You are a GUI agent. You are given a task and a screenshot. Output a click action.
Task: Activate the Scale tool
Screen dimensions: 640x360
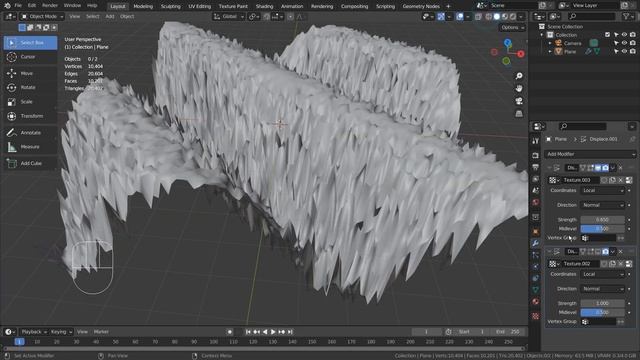click(x=30, y=102)
